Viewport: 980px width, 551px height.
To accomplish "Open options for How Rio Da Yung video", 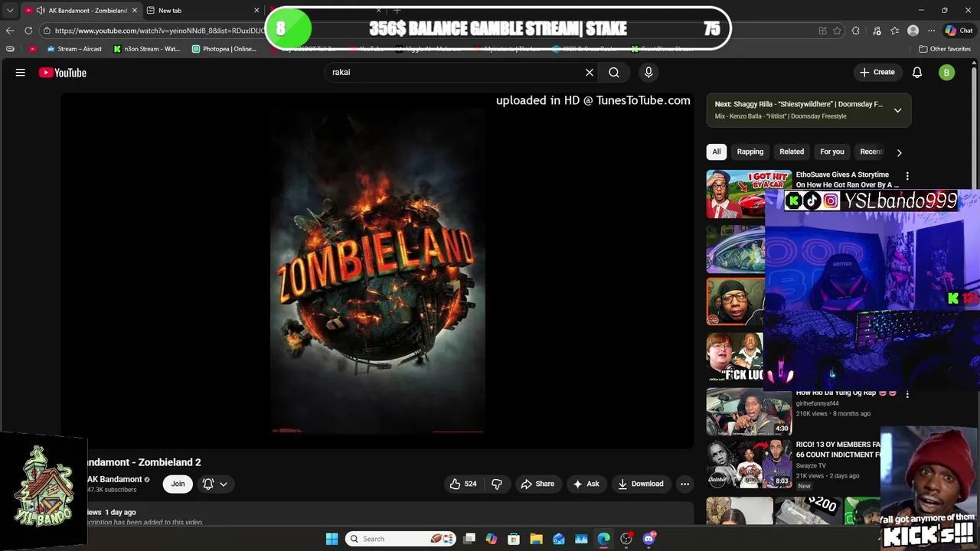I will pos(907,394).
